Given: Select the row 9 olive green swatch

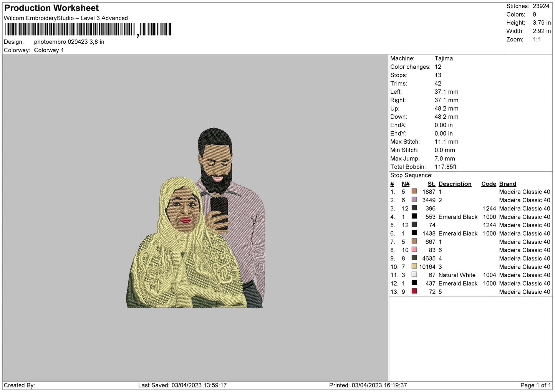Looking at the screenshot, I should [414, 258].
